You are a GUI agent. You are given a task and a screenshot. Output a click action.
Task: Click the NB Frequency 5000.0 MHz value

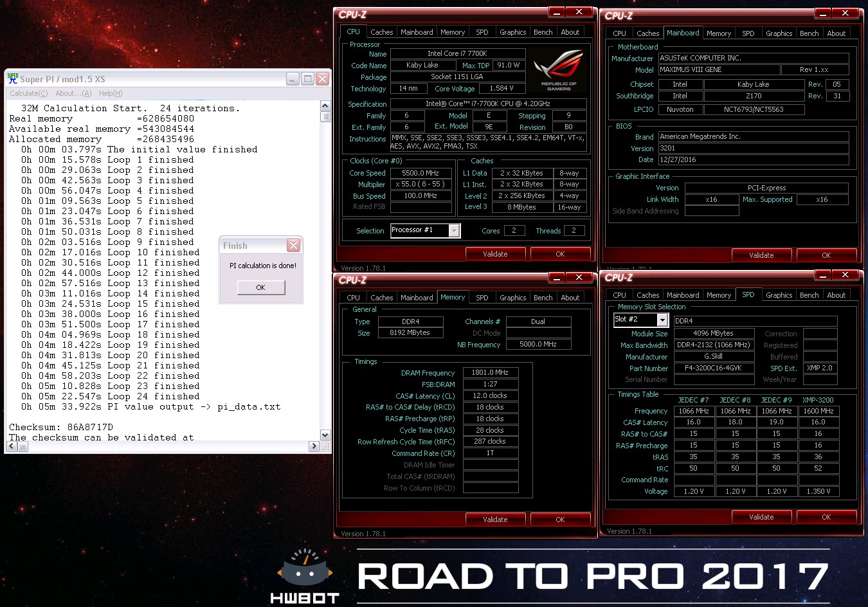(538, 344)
